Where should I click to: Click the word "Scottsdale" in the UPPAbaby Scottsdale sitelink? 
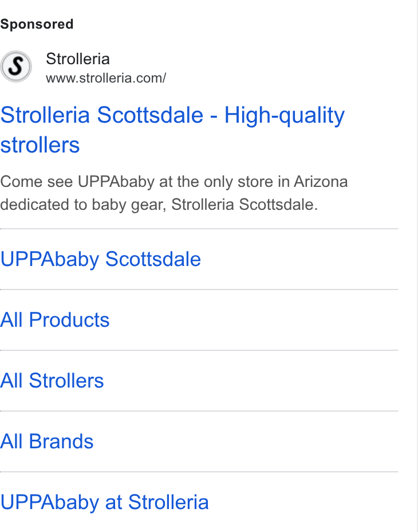153,259
